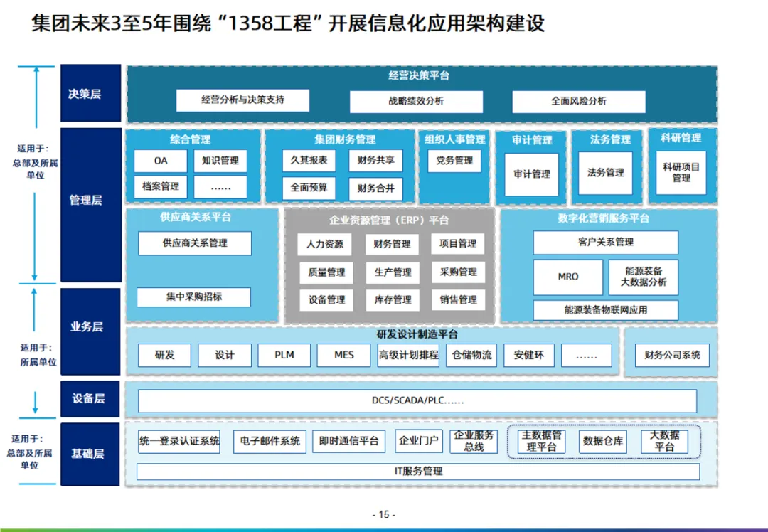768x532 pixels.
Task: Click the 企业资源管理（ERP）平台 heading
Action: pos(389,220)
